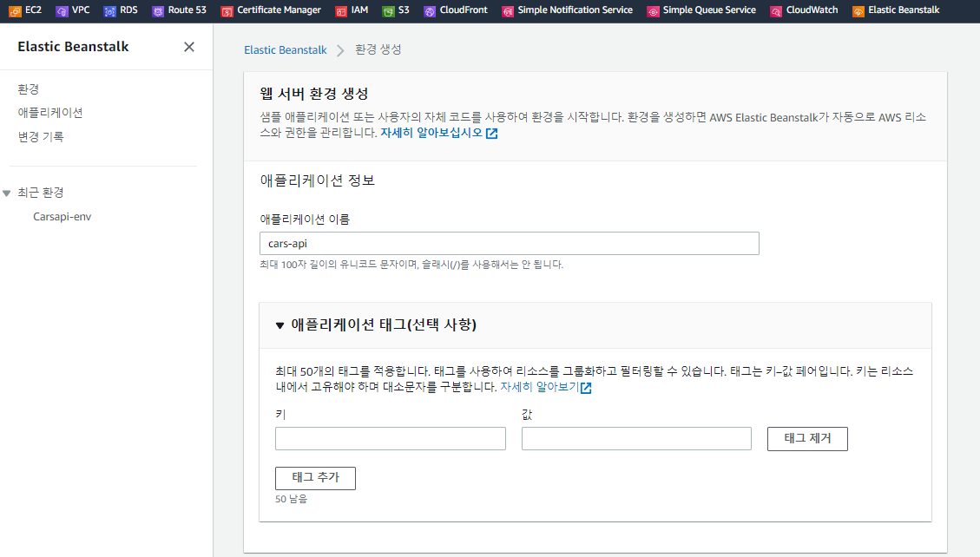Image resolution: width=980 pixels, height=557 pixels.
Task: Open IAM service shortcut icon
Action: tap(341, 10)
